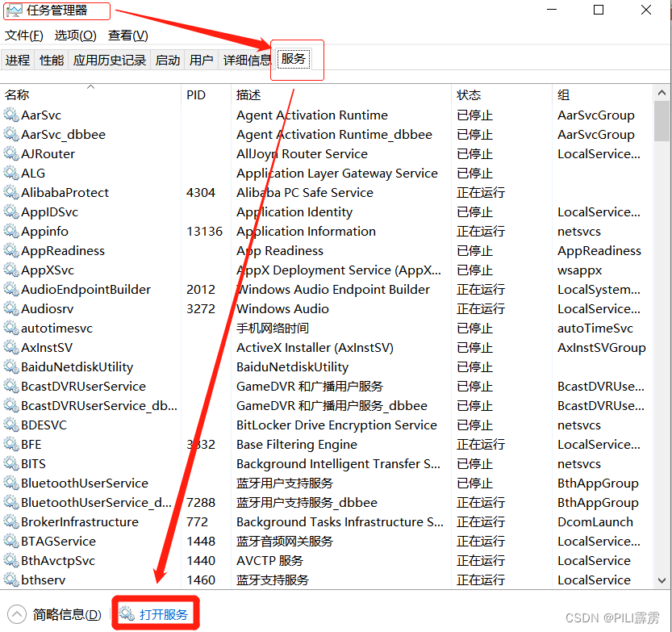Click the scrollbar down arrow

coord(662,580)
